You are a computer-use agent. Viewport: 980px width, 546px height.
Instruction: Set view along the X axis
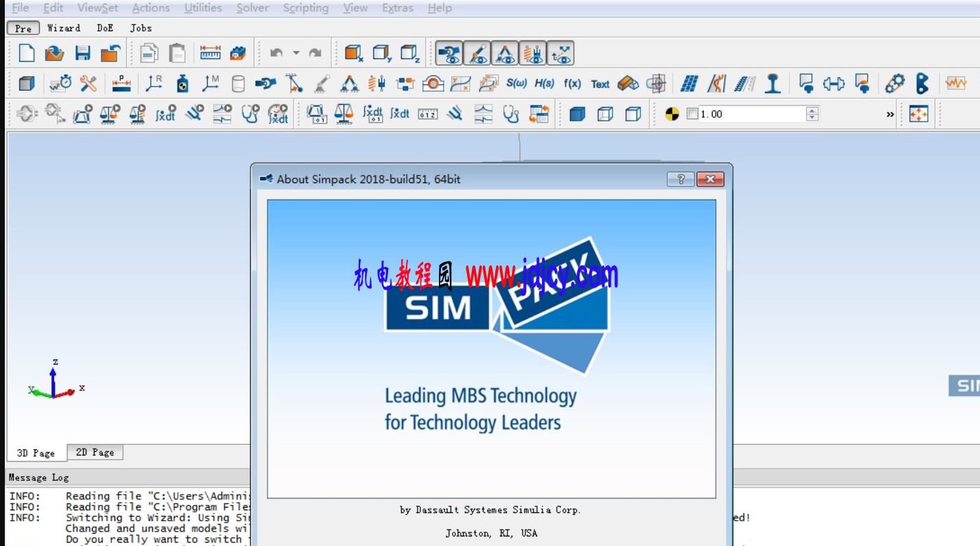354,54
